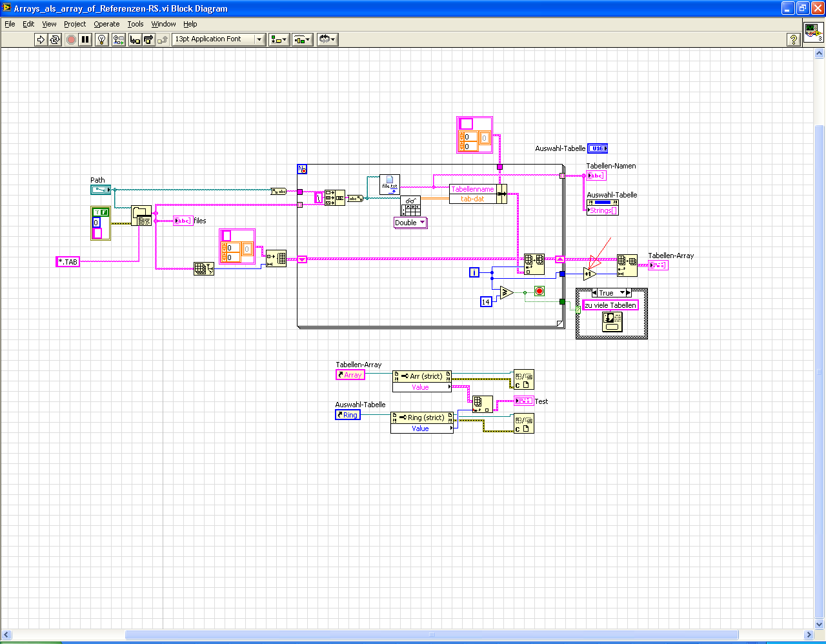Screen dimensions: 826x644
Task: Click the horizontal scrollbar thumb
Action: [x=432, y=635]
